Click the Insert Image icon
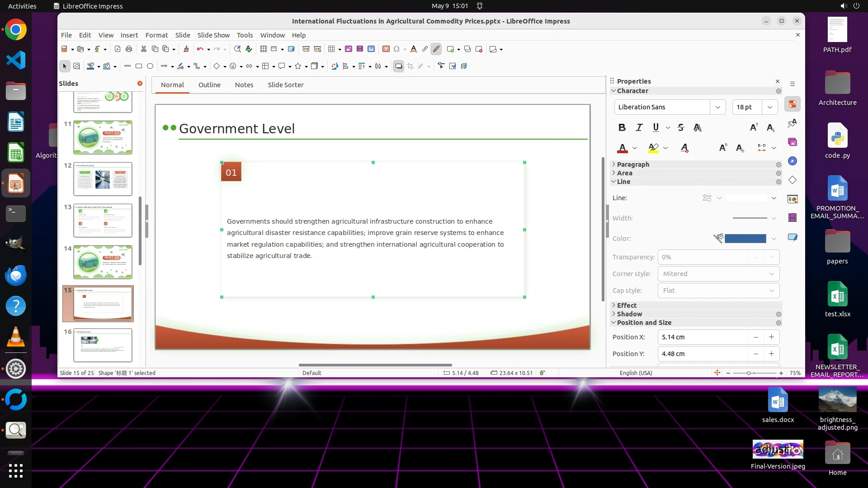Screen dimensions: 868x488 pyautogui.click(x=349, y=49)
